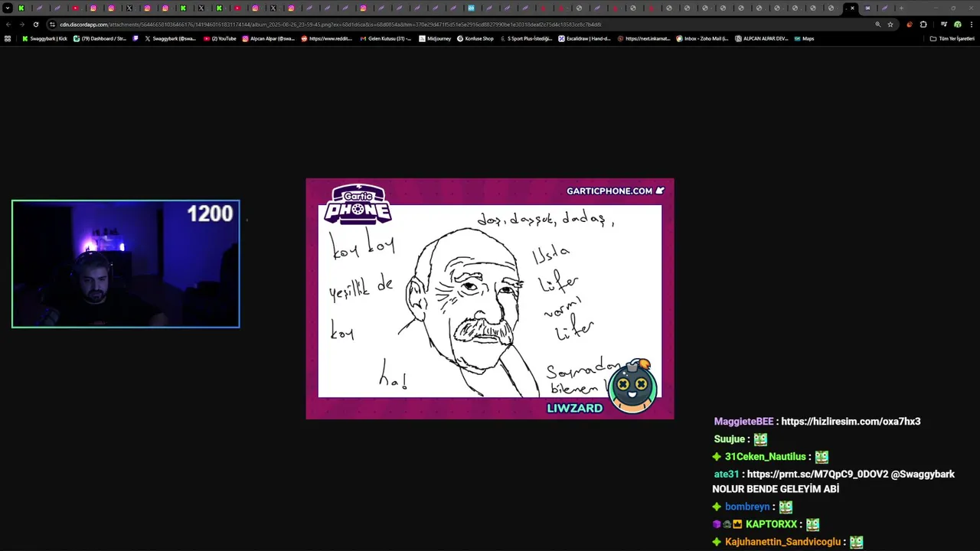Open the Konfuse Shop bookmark

point(475,38)
